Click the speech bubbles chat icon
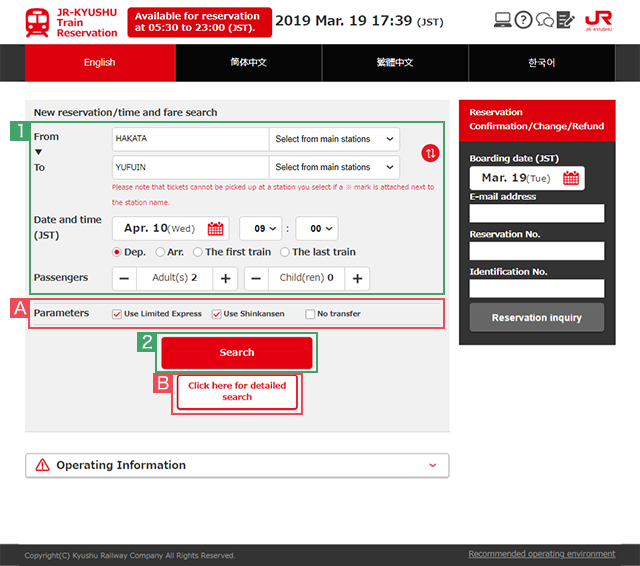This screenshot has height=566, width=640. (545, 20)
